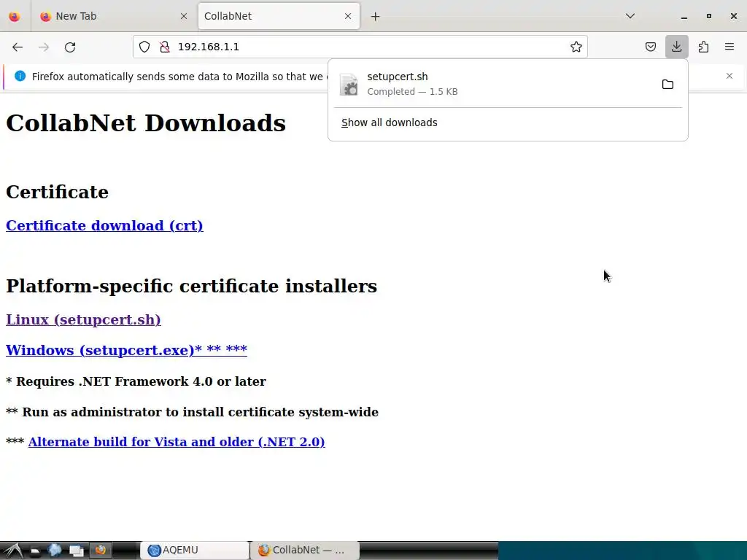The width and height of the screenshot is (747, 560).
Task: Open Alternate build for Vista and older
Action: (x=177, y=442)
